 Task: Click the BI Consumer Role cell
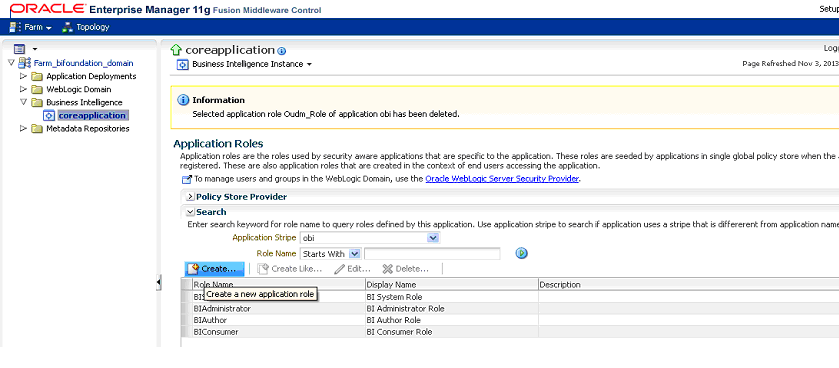coord(452,332)
